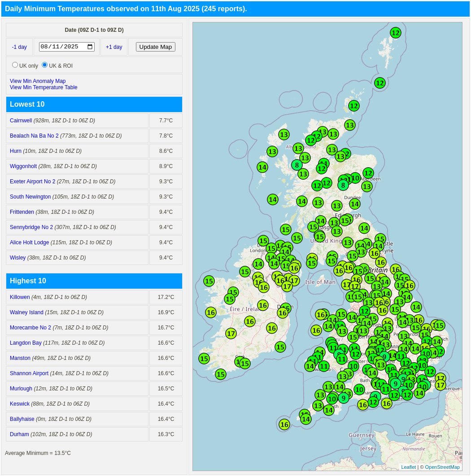Click the 15 marker off Ireland's far northwest coast

[209, 281]
